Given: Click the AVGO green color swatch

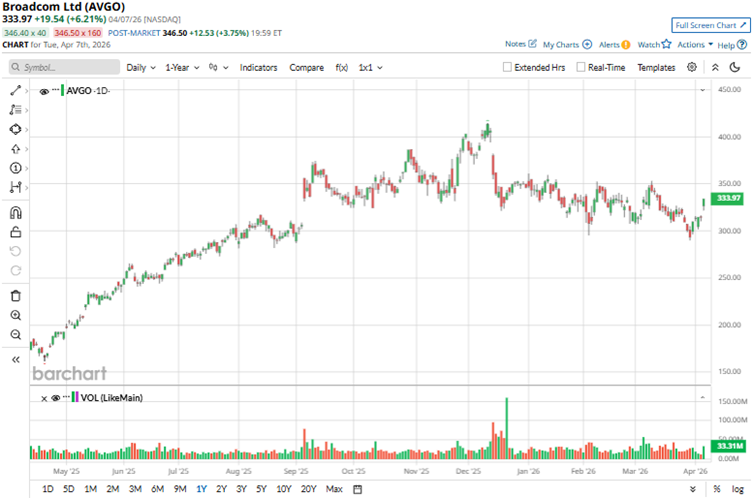Looking at the screenshot, I should click(x=62, y=90).
